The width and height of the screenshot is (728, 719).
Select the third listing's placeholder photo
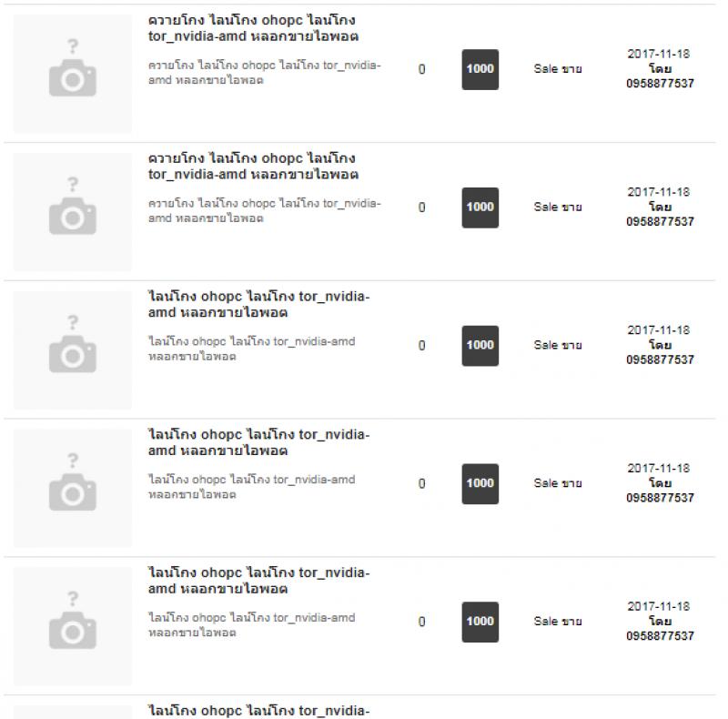(x=73, y=349)
